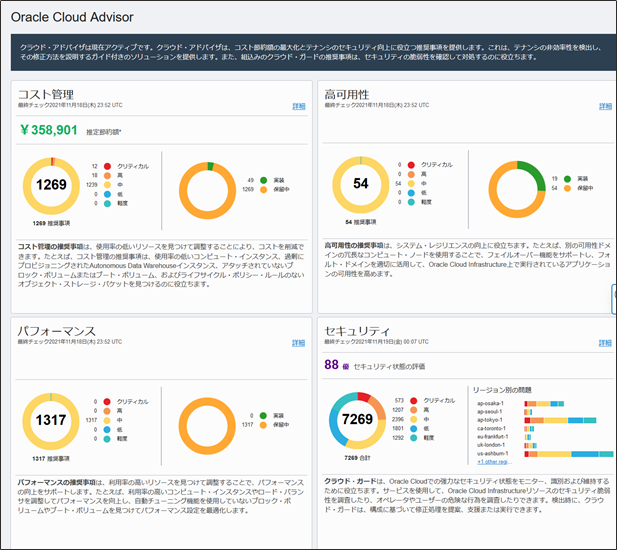617x550 pixels.
Task: Expand the '+1 other regi...' regions link
Action: [495, 463]
